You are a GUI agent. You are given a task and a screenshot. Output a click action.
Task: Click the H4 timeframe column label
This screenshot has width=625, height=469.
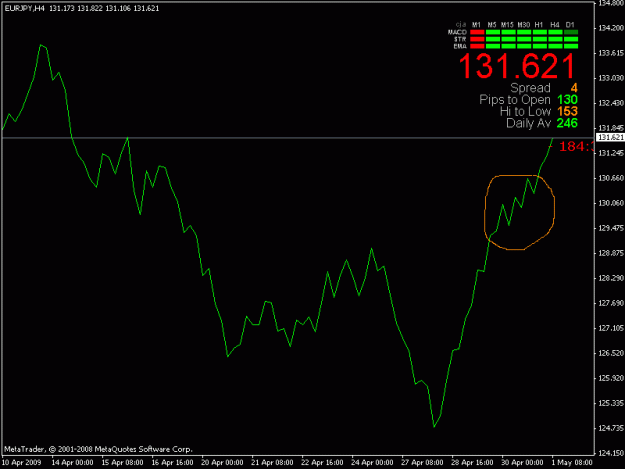click(x=554, y=25)
